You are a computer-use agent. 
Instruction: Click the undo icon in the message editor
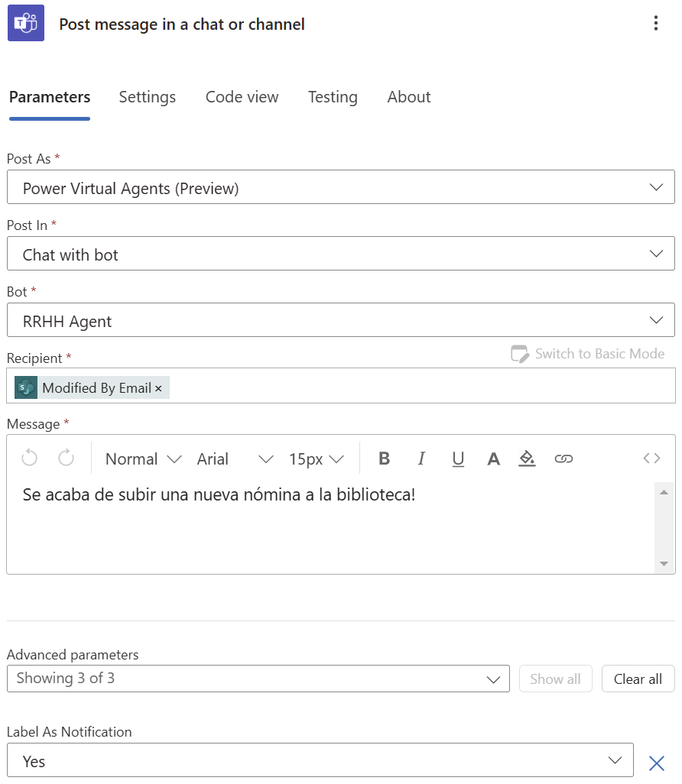click(x=30, y=458)
